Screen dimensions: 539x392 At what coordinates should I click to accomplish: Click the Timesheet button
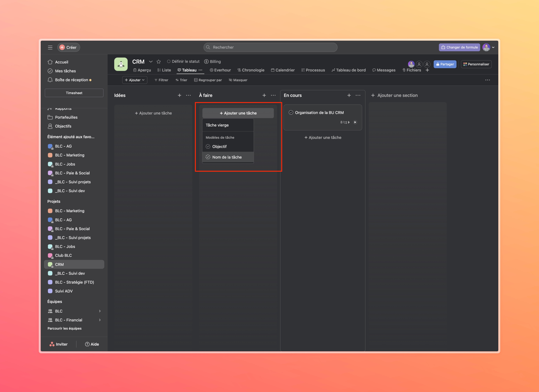click(74, 93)
